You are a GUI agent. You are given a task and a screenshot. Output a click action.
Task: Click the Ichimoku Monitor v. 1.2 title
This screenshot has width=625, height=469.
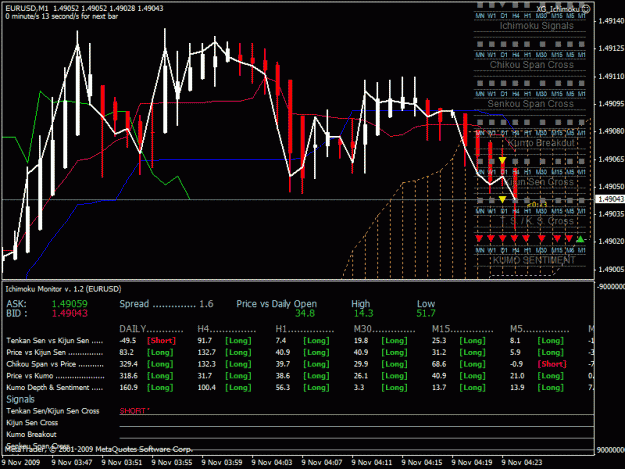(x=63, y=289)
